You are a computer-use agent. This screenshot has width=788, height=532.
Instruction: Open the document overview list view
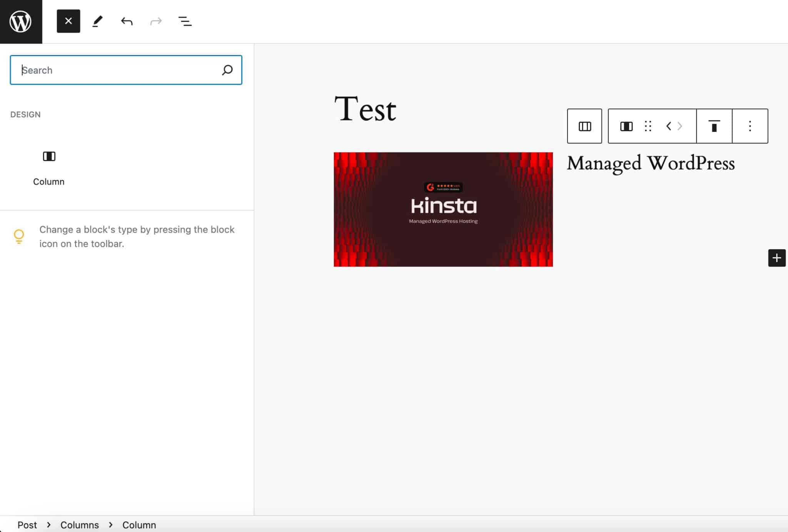[185, 21]
